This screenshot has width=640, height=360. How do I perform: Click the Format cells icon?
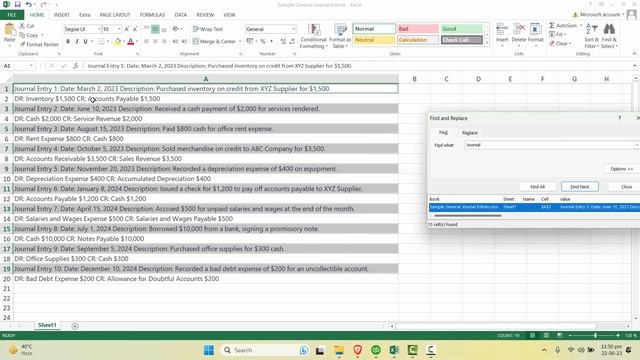coord(536,29)
